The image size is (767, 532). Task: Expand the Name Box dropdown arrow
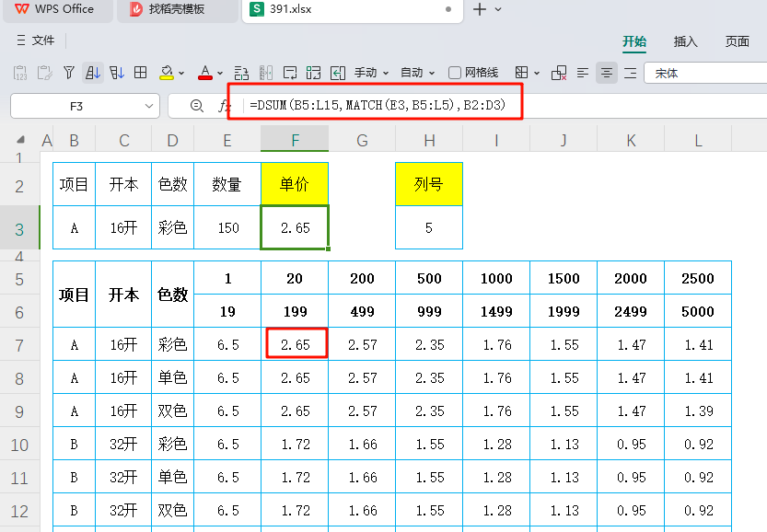149,106
